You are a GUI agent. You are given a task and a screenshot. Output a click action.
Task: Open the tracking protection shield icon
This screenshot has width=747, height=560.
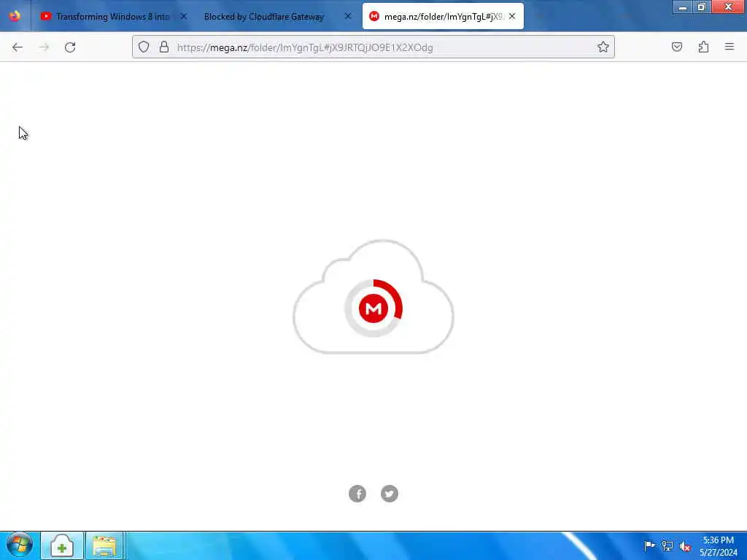[x=144, y=47]
